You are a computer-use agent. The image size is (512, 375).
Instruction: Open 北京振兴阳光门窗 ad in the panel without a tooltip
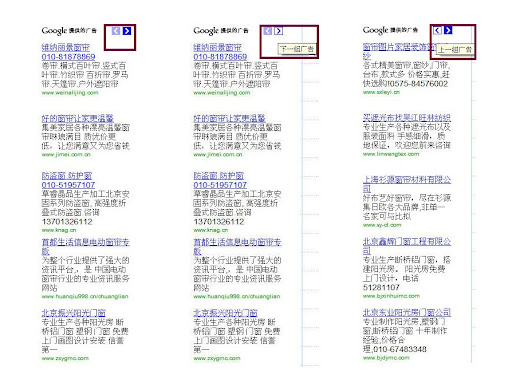74,313
